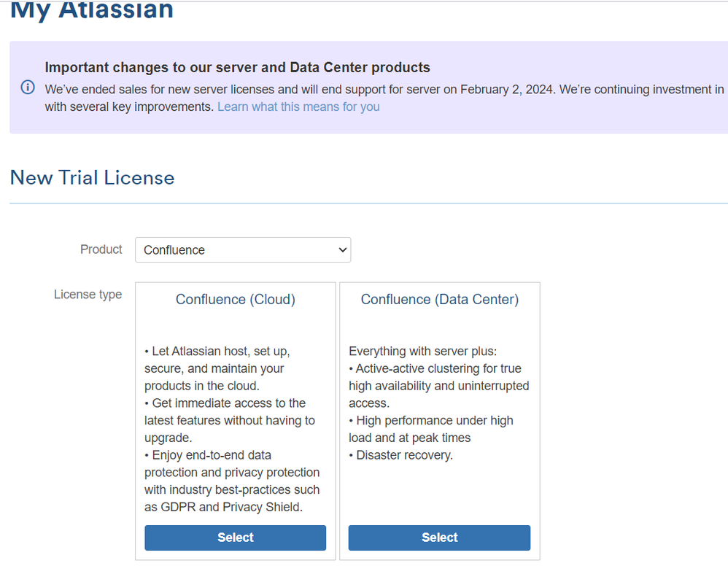Click the 'Confluence (Data Center)' card title

tap(440, 299)
